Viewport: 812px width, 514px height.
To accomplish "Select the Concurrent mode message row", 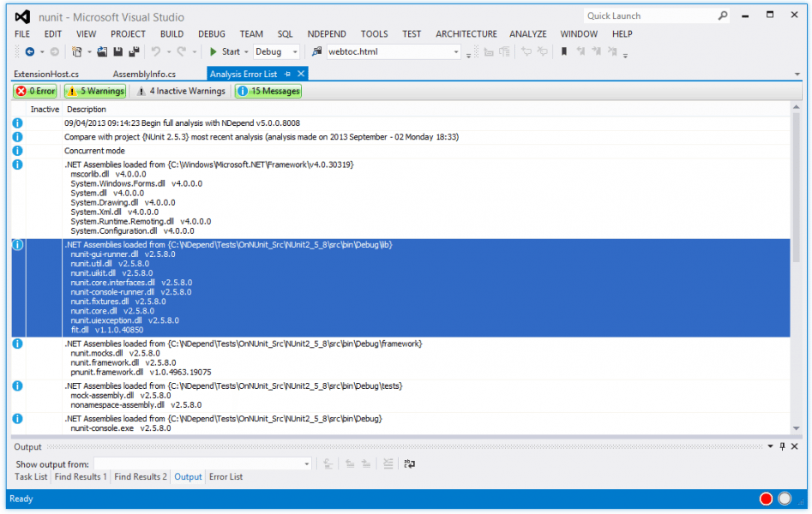I will click(x=400, y=151).
